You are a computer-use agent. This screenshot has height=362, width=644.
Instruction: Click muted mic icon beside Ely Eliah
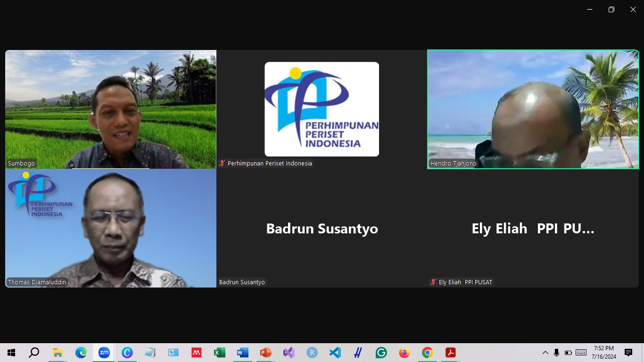pyautogui.click(x=433, y=282)
